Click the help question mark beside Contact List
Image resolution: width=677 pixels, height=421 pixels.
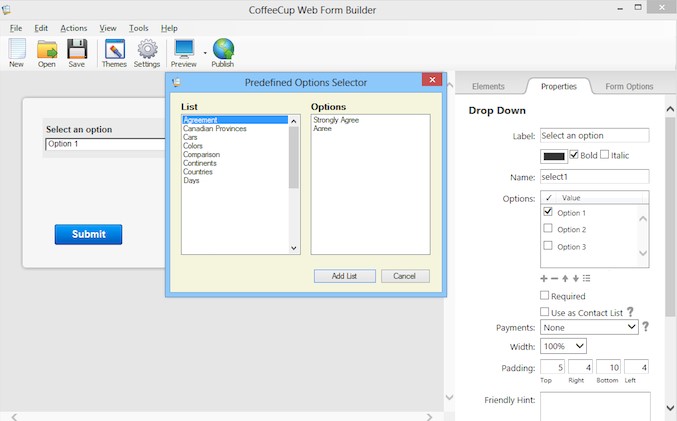[630, 311]
